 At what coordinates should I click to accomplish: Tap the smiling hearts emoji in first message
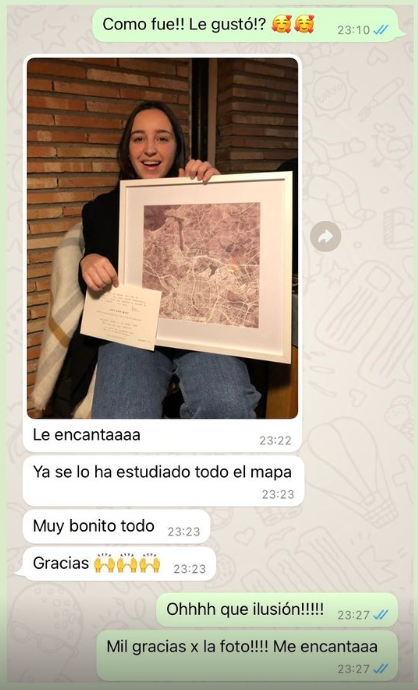tap(293, 24)
